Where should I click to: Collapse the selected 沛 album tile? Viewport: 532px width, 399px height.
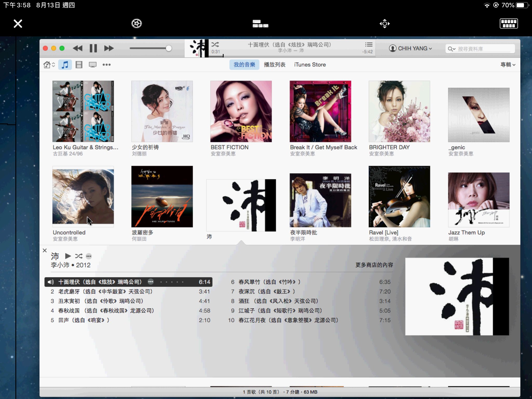coord(241,205)
